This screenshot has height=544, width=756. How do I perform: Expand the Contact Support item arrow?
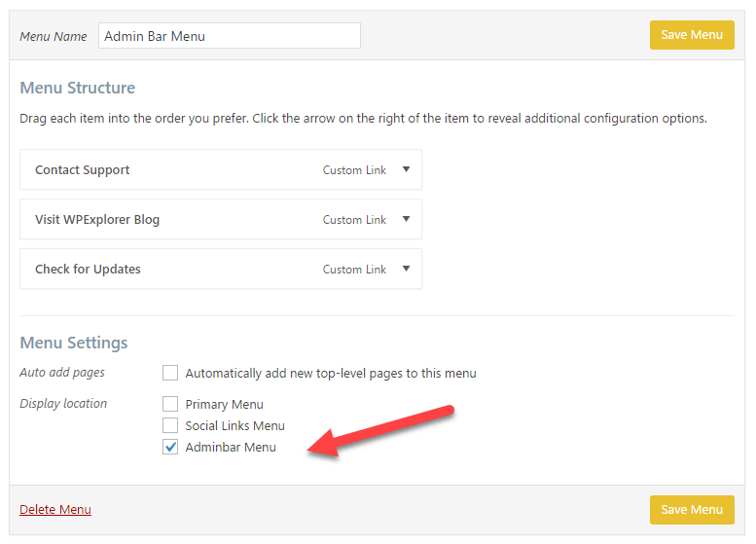coord(406,169)
